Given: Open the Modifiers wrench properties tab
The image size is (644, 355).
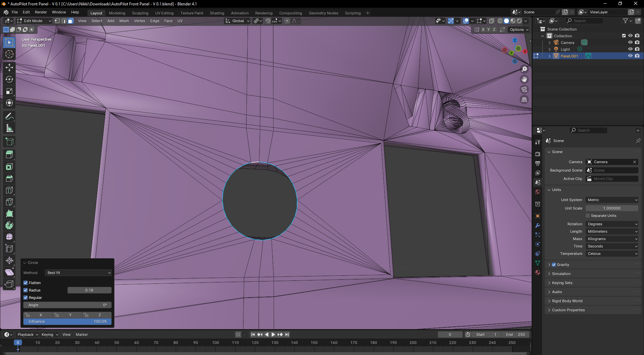Looking at the screenshot, I should (538, 225).
